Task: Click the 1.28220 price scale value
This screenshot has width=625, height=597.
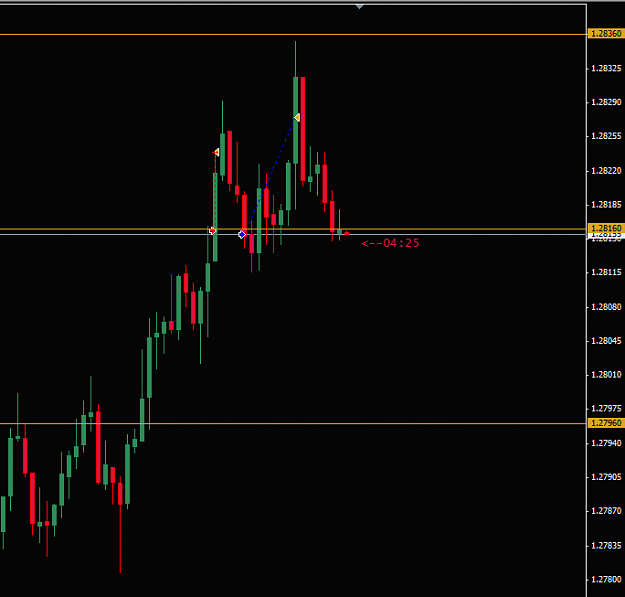Action: [606, 171]
